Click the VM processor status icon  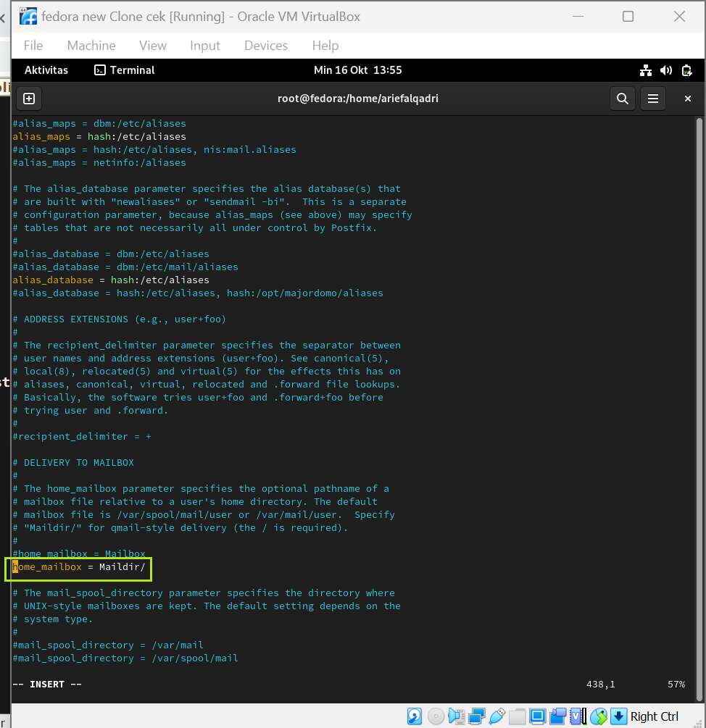[578, 716]
